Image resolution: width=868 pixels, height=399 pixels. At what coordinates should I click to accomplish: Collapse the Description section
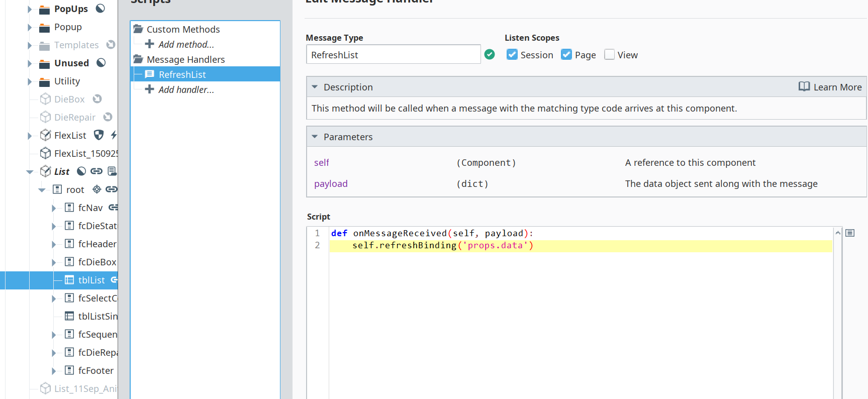click(x=315, y=87)
